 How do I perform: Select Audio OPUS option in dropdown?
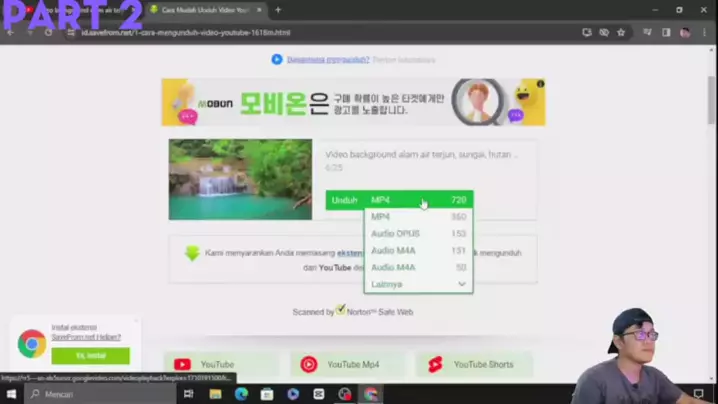(418, 234)
